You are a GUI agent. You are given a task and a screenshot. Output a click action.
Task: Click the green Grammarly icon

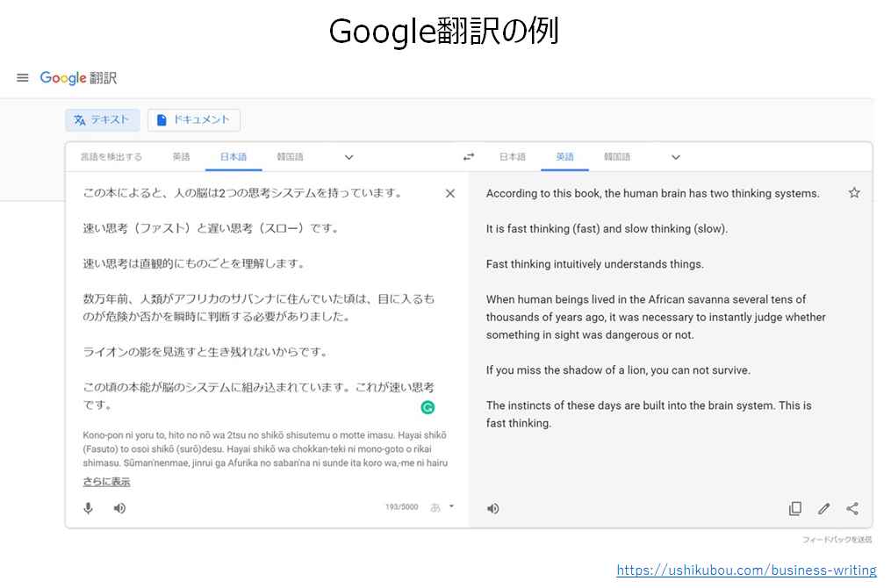tap(428, 407)
